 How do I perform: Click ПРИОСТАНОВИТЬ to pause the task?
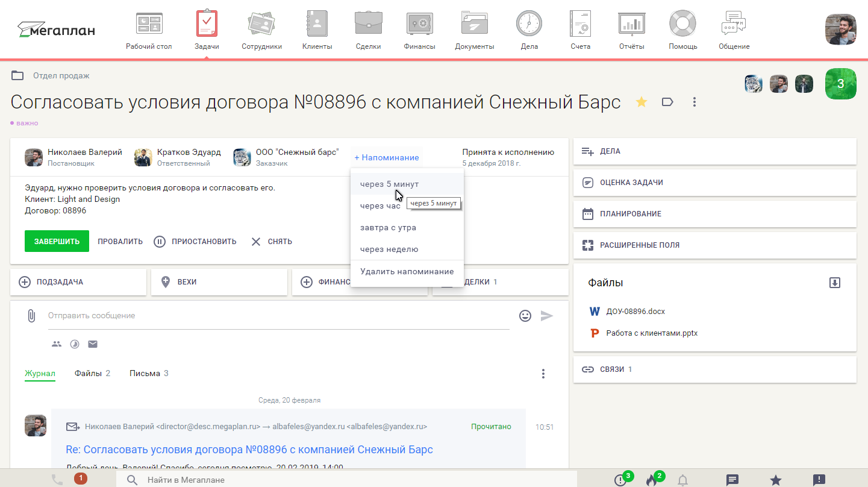(195, 242)
